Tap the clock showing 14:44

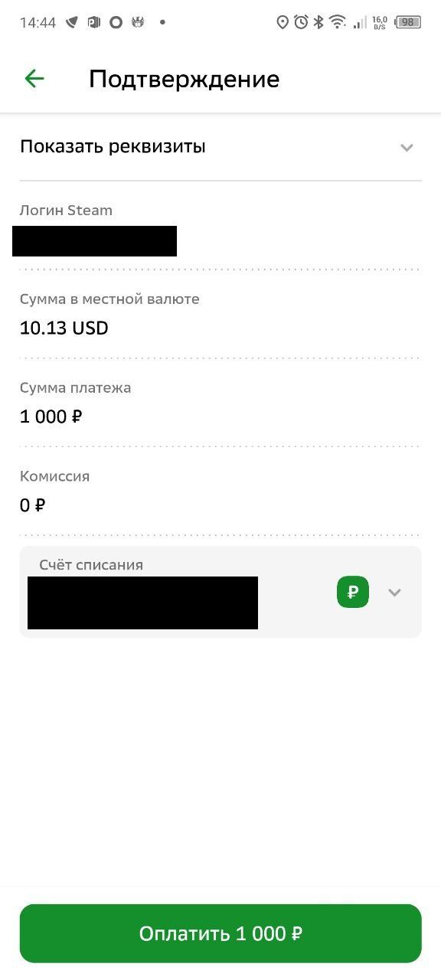tap(38, 21)
